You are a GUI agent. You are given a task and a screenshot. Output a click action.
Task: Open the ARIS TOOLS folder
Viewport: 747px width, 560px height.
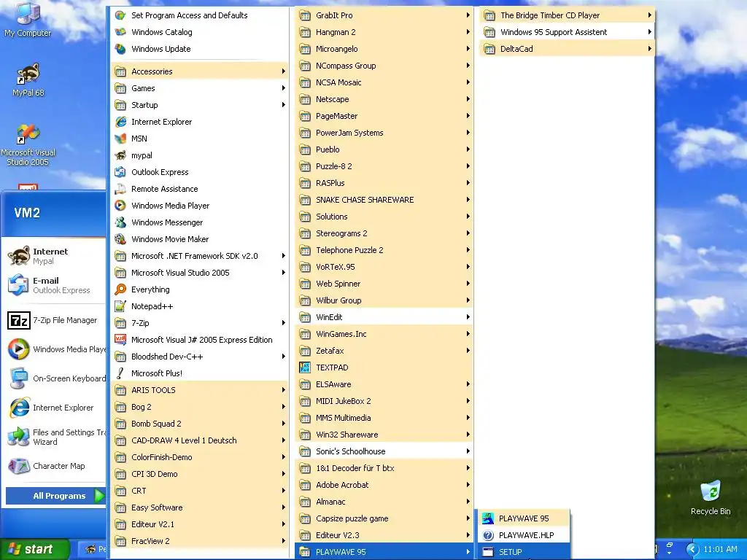(199, 390)
